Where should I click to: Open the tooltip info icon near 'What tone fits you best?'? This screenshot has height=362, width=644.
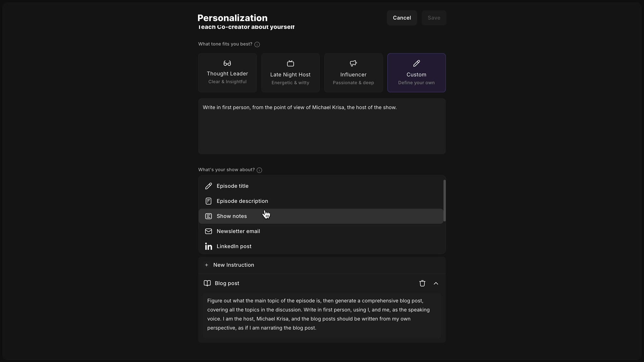[x=257, y=44]
